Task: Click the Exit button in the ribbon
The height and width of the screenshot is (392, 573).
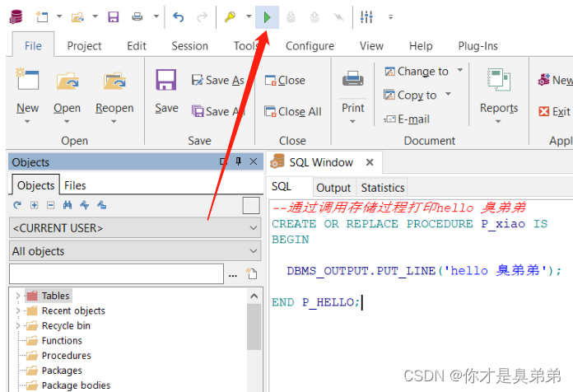Action: click(x=554, y=111)
